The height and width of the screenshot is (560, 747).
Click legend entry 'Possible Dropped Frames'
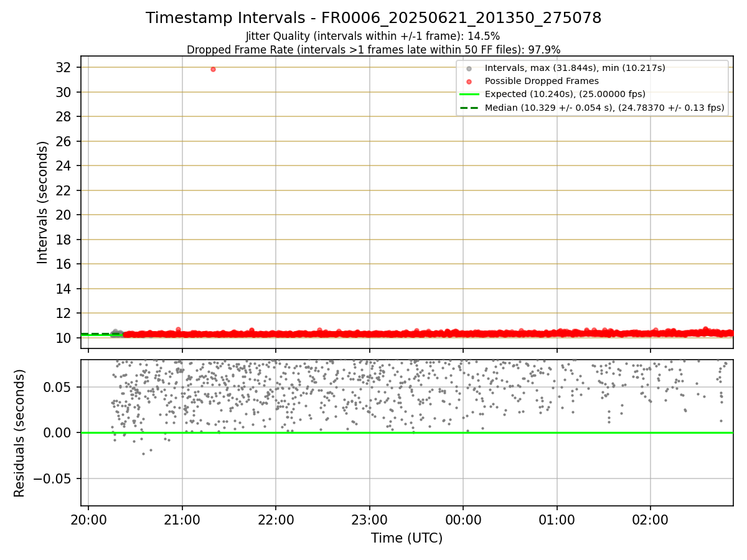542,81
